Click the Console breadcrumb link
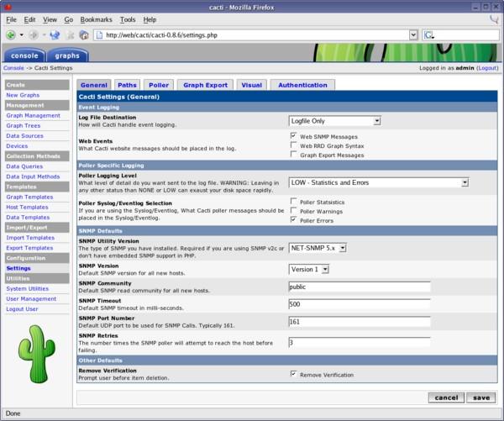This screenshot has height=421, width=504. click(13, 68)
